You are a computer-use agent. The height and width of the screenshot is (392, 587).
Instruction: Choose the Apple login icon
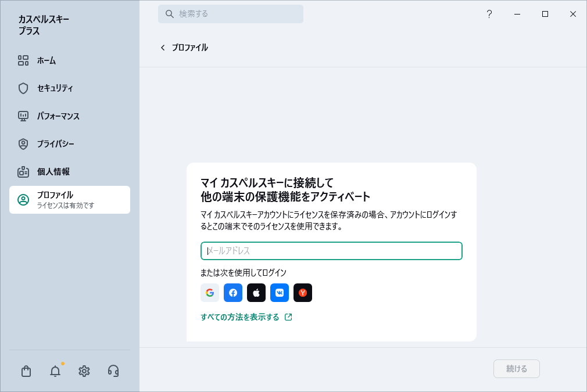coord(256,293)
